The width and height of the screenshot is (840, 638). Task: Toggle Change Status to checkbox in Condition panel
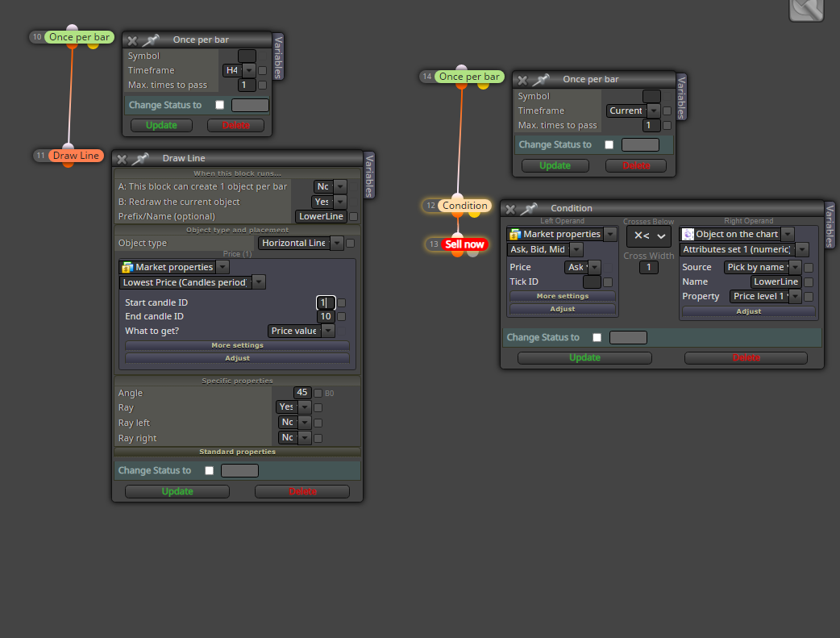point(597,337)
